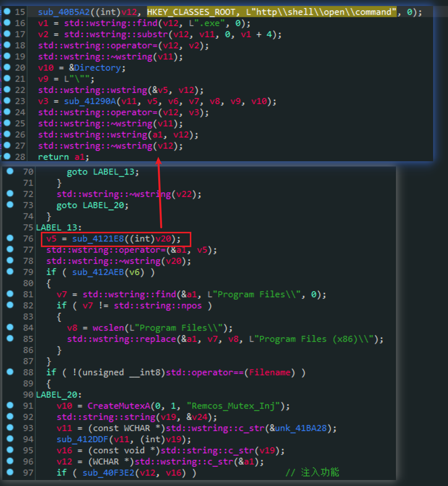448x486 pixels.
Task: Select variable v9 assignment on line 21
Action: (43, 79)
